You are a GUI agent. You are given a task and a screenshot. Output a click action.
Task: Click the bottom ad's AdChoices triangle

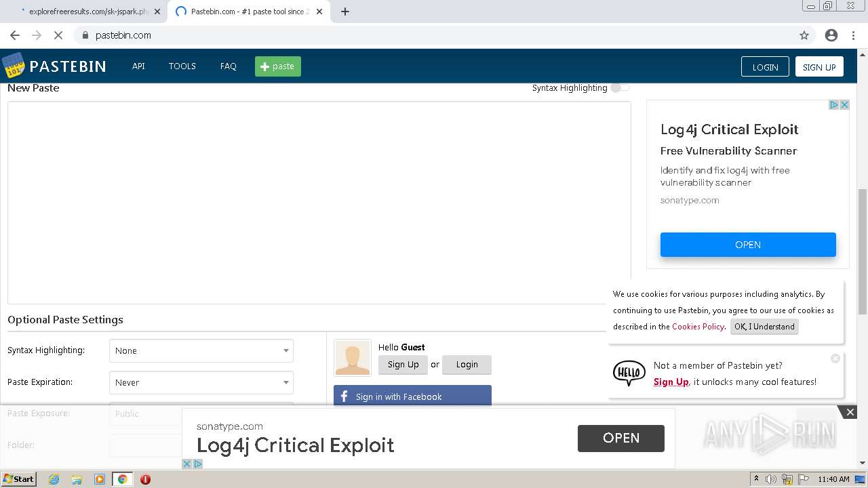[x=197, y=464]
